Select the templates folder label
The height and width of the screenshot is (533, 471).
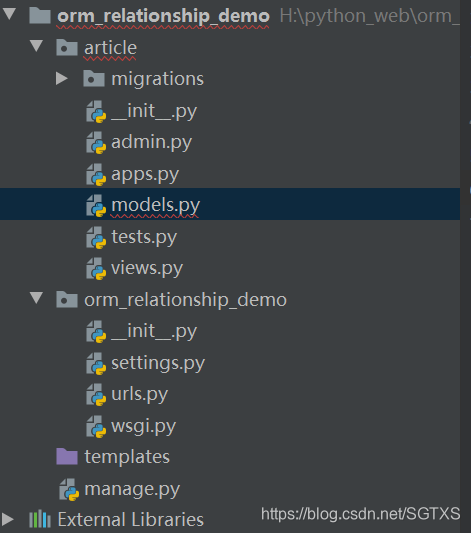coord(127,457)
